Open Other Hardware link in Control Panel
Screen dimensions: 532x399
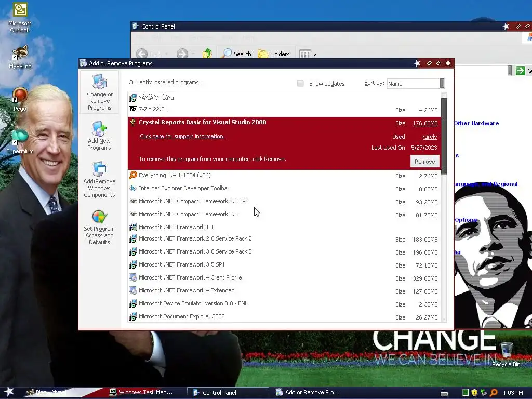(476, 123)
